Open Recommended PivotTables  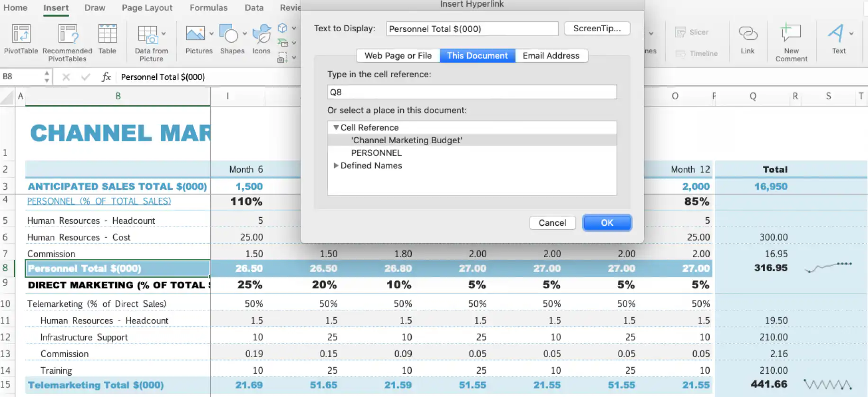pos(67,43)
